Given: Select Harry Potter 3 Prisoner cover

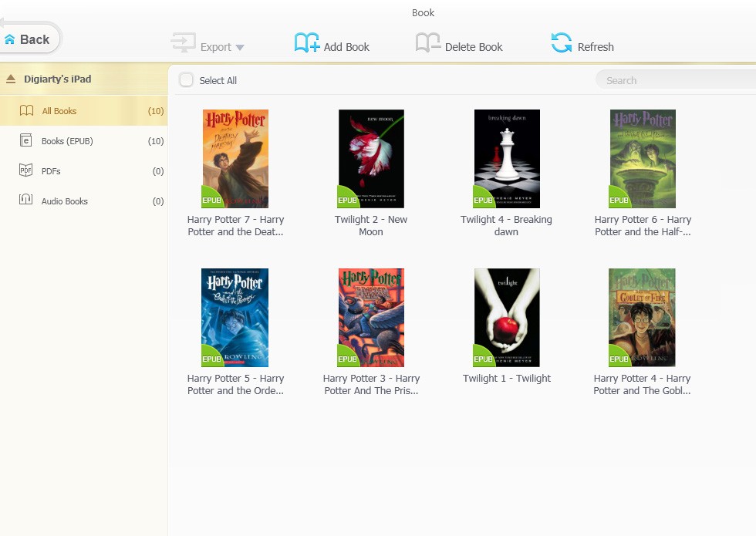Looking at the screenshot, I should click(x=371, y=318).
